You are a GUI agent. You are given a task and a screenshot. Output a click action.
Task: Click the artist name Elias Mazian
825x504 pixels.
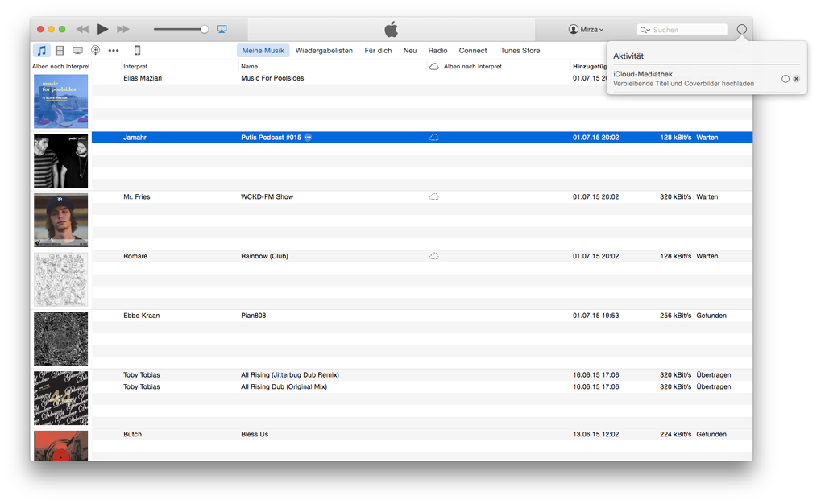coord(143,78)
